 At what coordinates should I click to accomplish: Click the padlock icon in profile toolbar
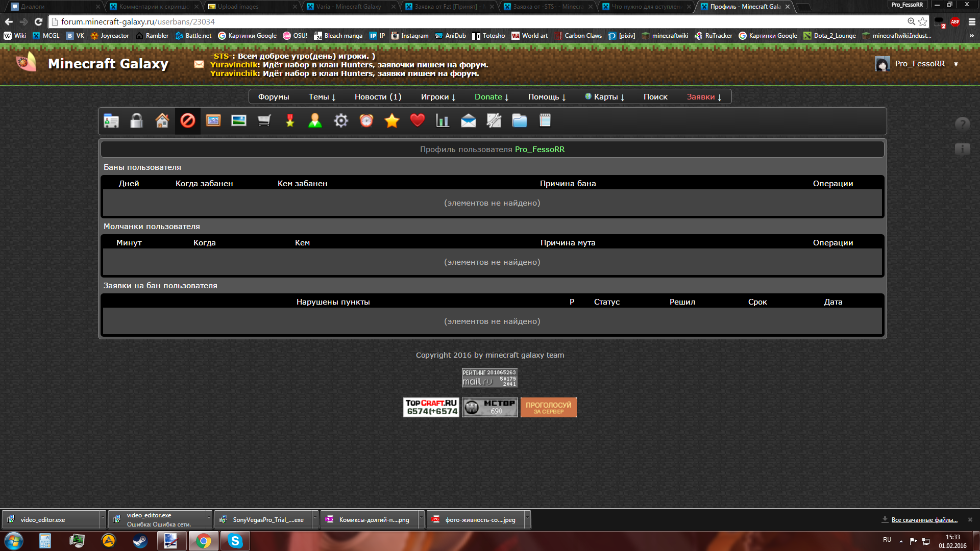pyautogui.click(x=136, y=121)
